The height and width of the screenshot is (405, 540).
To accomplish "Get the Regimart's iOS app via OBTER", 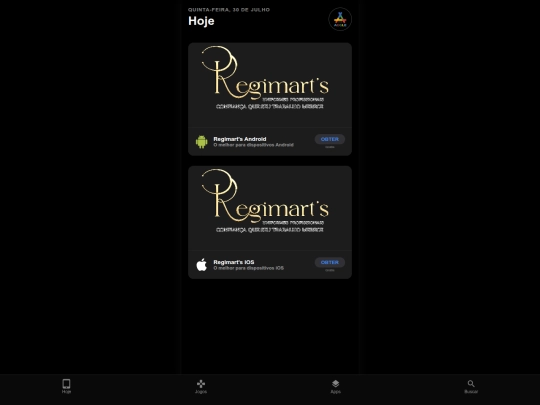I will click(x=330, y=262).
